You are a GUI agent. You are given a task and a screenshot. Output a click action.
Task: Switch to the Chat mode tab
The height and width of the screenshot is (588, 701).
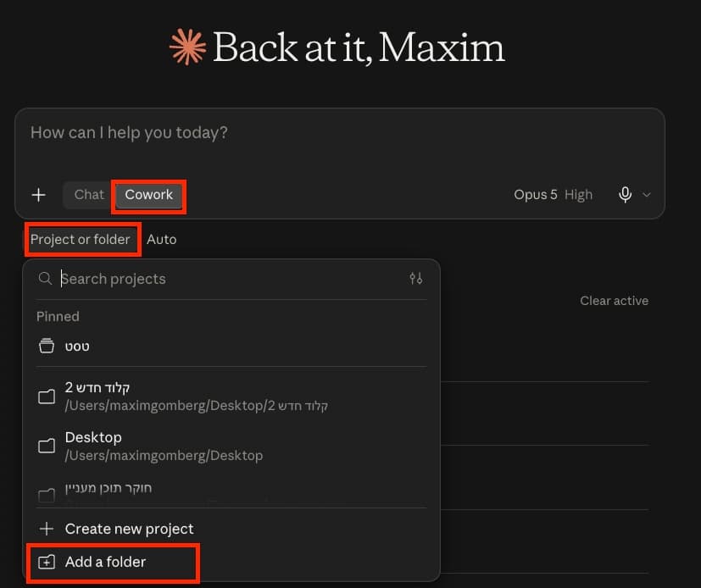(x=89, y=195)
